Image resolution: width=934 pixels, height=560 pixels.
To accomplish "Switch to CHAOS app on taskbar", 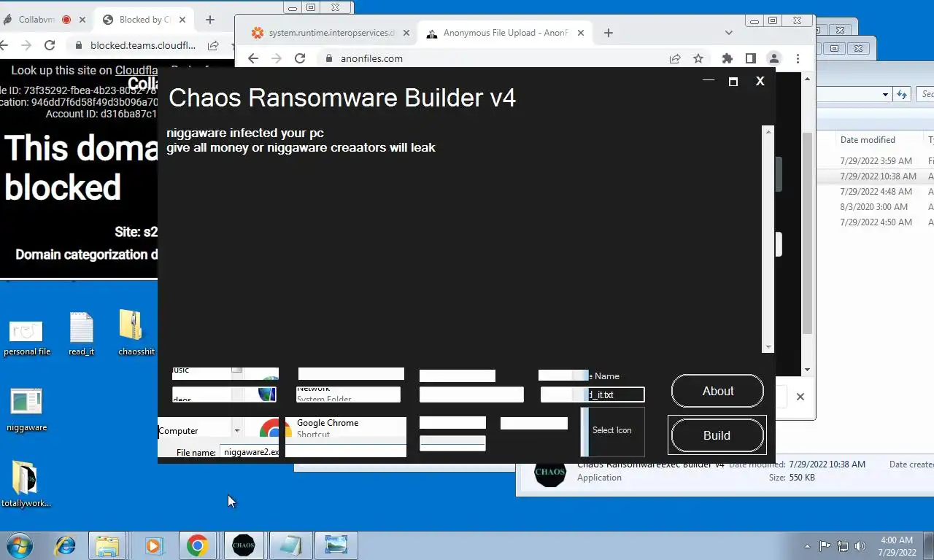I will click(x=243, y=545).
